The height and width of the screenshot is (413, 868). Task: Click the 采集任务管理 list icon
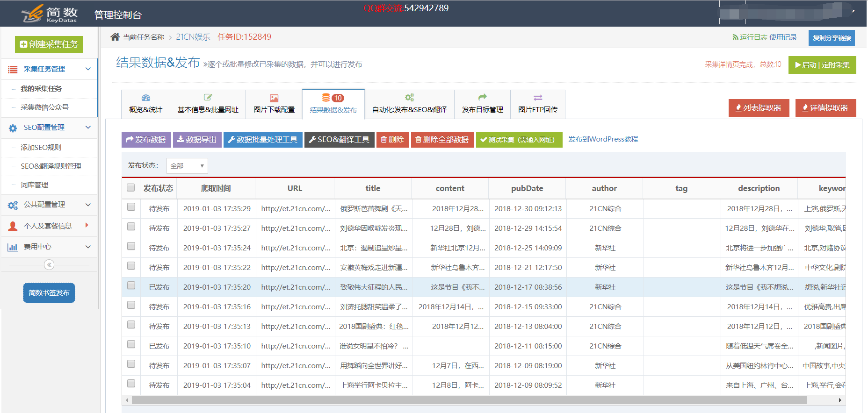pos(13,69)
